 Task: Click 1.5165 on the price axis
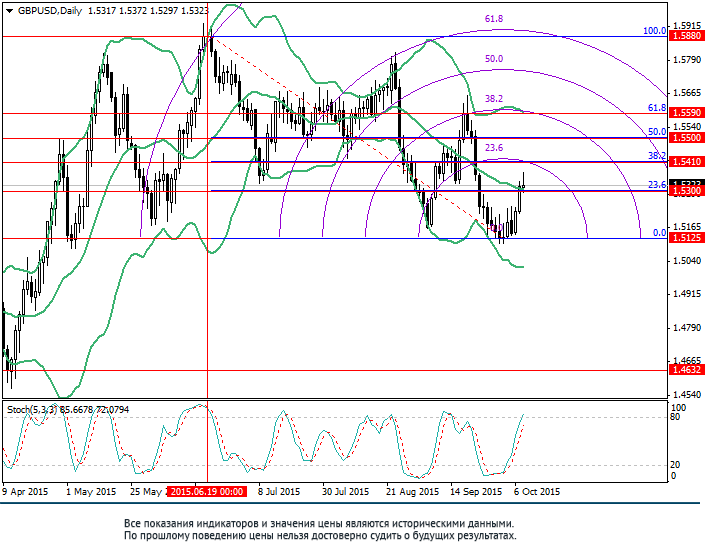[687, 226]
